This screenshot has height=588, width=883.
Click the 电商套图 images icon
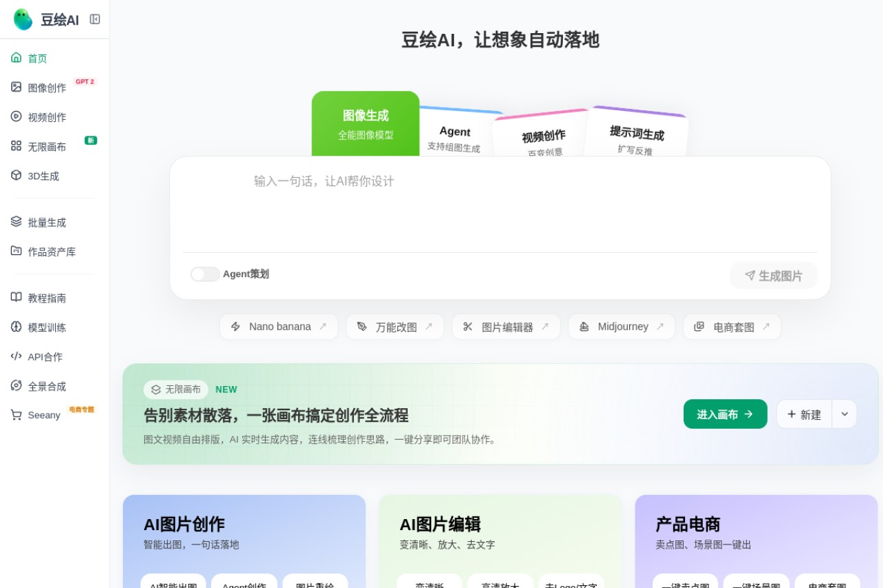pyautogui.click(x=700, y=327)
